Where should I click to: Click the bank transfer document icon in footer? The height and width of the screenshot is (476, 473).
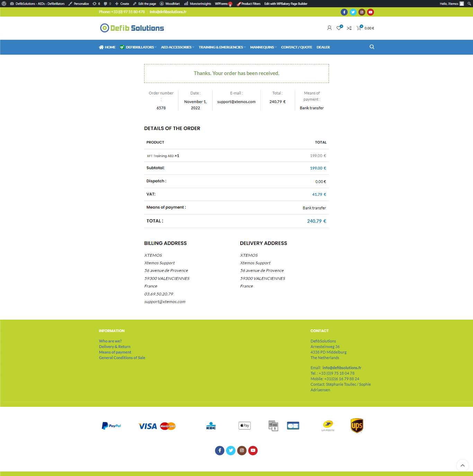[x=273, y=426]
